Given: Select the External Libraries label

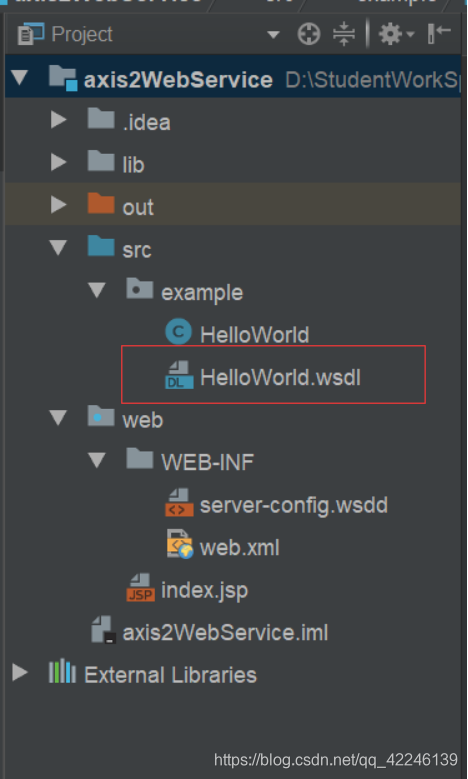Looking at the screenshot, I should (x=170, y=675).
